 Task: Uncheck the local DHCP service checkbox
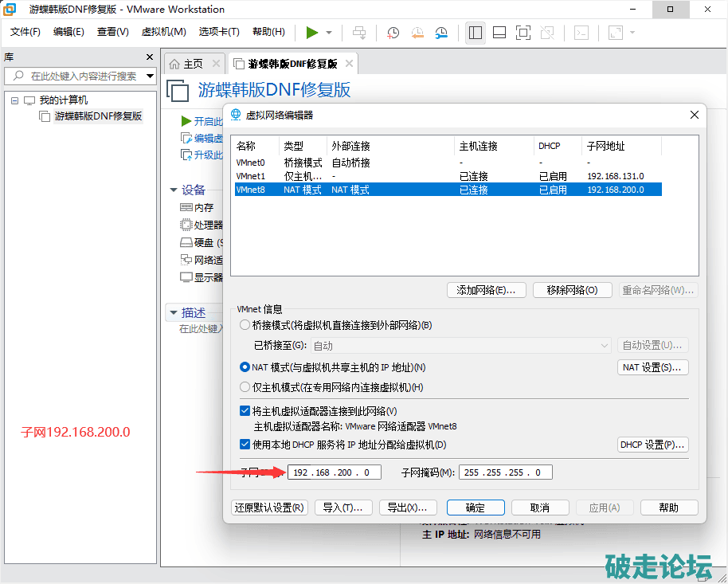coord(245,445)
